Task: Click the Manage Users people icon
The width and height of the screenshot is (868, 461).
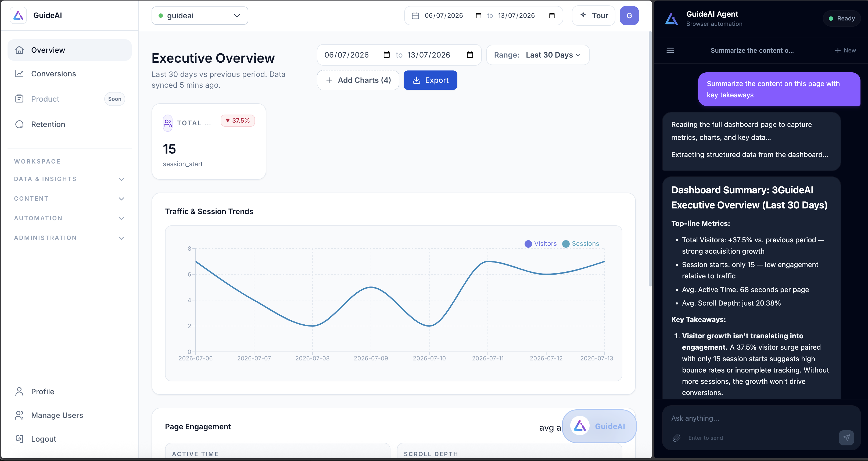Action: [19, 415]
